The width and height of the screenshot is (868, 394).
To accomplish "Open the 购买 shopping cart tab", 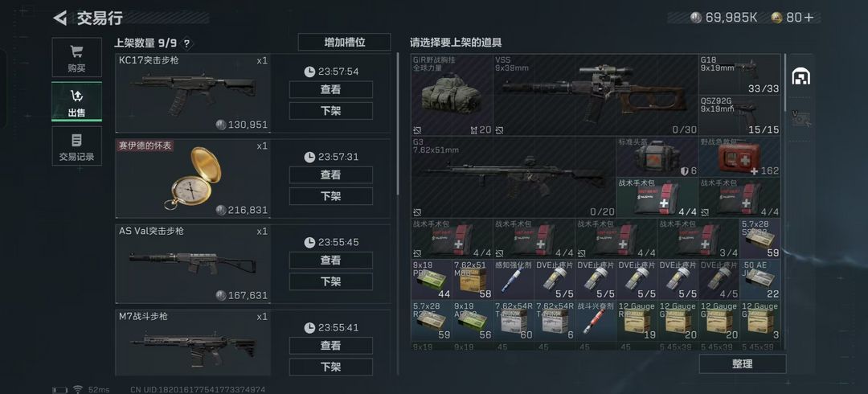I will pyautogui.click(x=77, y=57).
